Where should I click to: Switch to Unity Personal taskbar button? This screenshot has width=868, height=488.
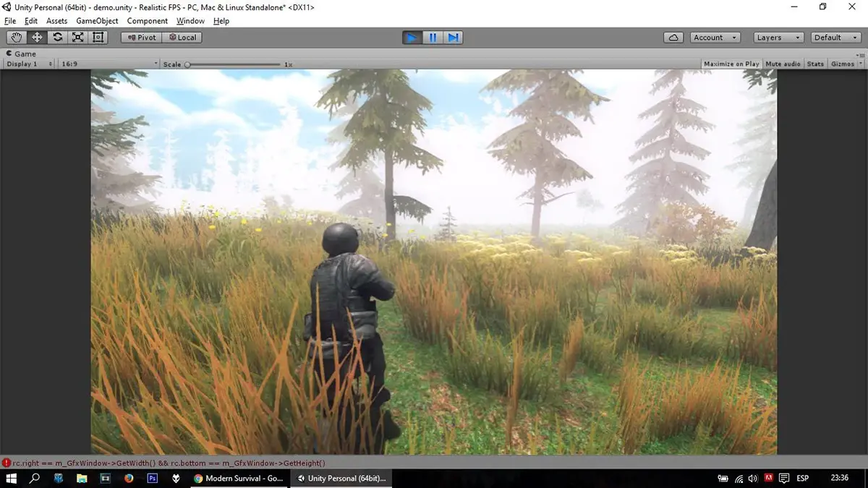pyautogui.click(x=341, y=478)
